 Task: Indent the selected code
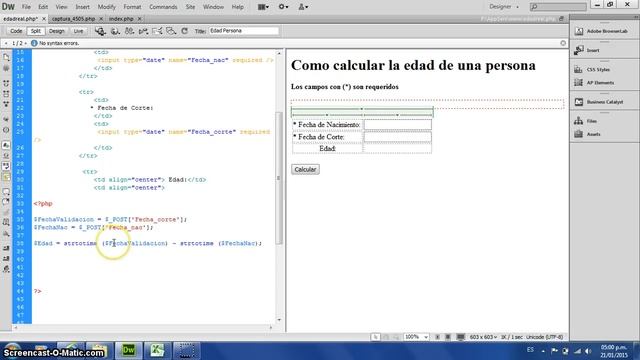(6, 248)
